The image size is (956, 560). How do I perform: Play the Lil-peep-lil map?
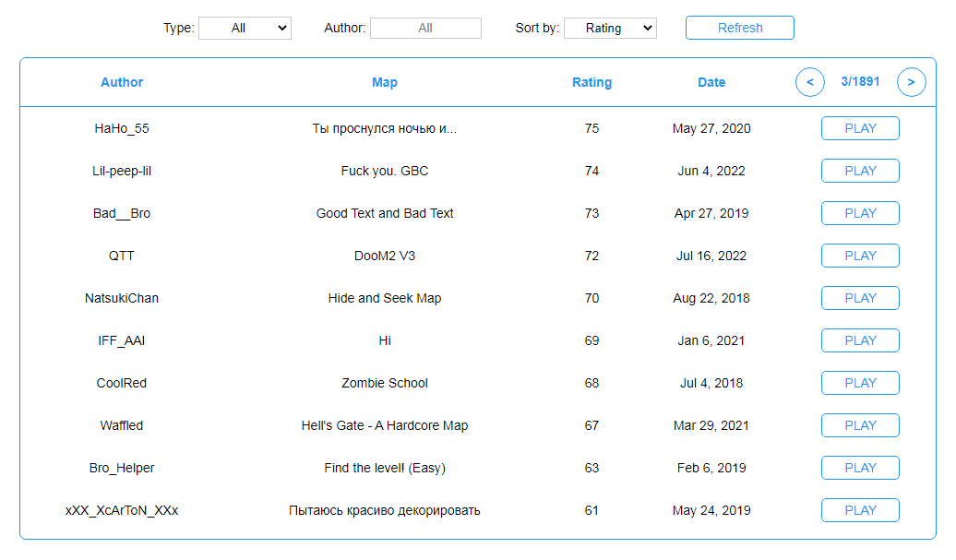click(860, 171)
